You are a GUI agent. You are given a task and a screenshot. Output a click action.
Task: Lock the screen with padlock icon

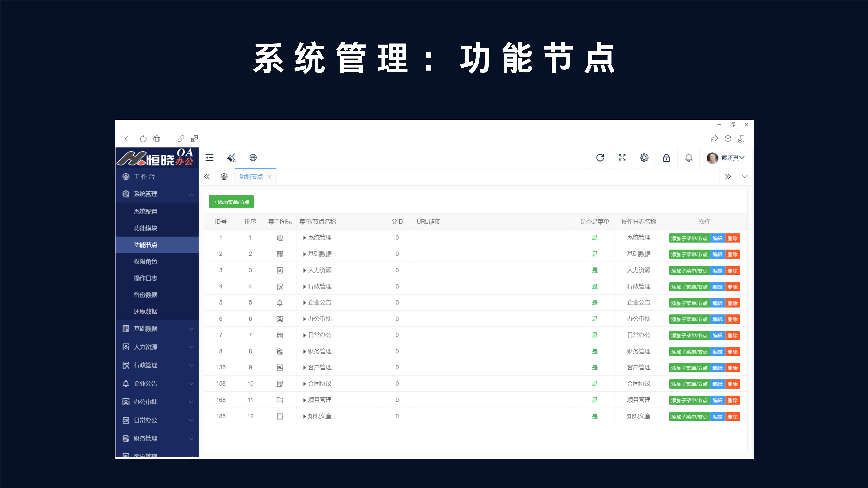(666, 158)
